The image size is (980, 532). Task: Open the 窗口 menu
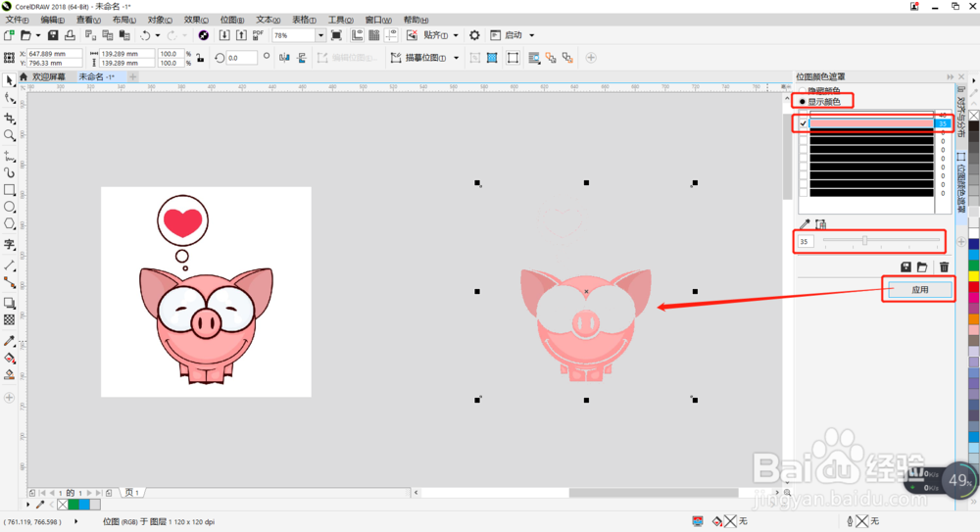pos(378,20)
